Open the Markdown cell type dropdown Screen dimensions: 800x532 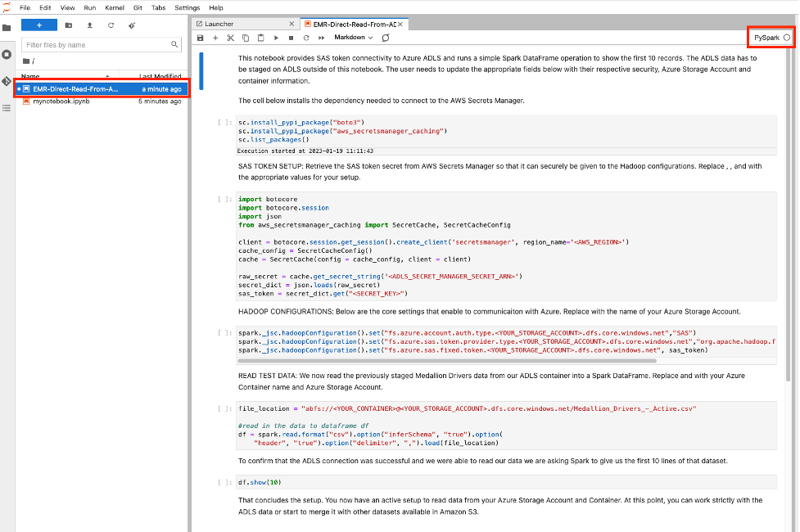(x=353, y=38)
